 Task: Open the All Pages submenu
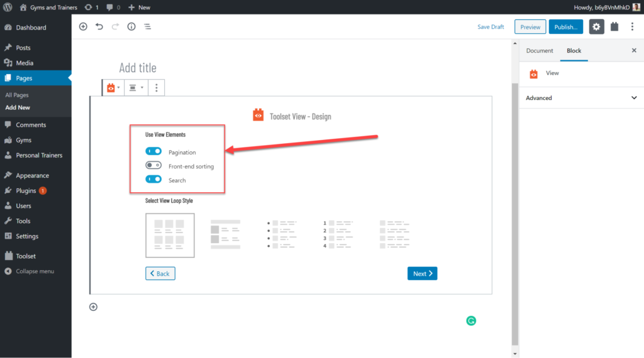pos(17,95)
